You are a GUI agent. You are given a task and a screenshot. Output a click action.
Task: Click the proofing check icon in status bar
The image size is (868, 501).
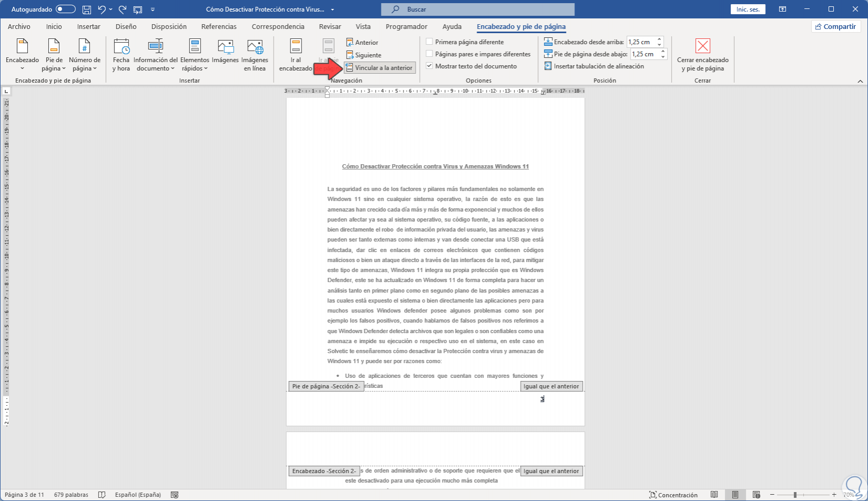[102, 495]
